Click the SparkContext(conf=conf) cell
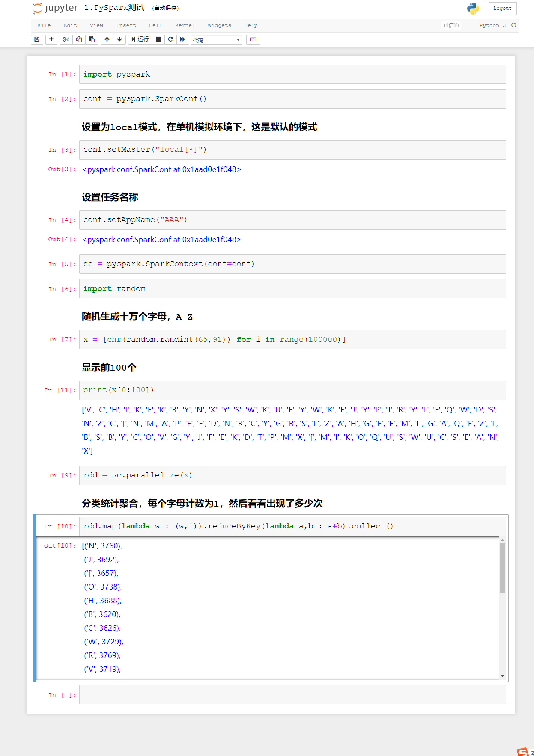The height and width of the screenshot is (756, 534). click(x=292, y=264)
